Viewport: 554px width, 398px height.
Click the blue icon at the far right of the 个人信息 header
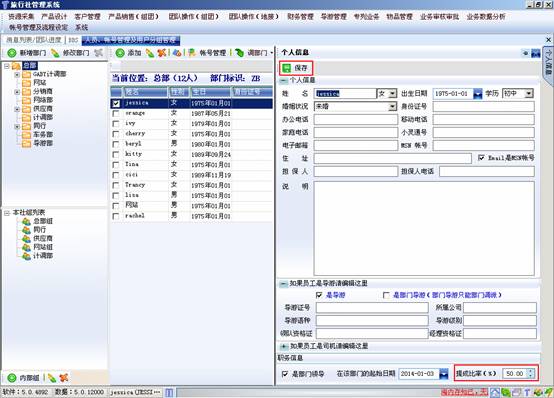click(536, 53)
